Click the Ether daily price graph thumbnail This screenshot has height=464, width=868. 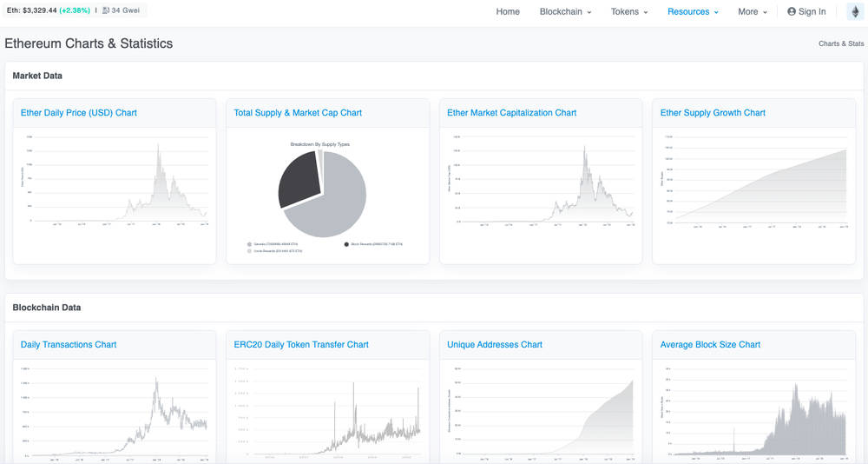[x=115, y=180]
